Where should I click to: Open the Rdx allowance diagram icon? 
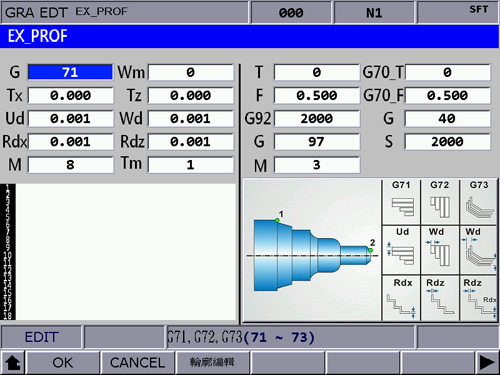(401, 298)
